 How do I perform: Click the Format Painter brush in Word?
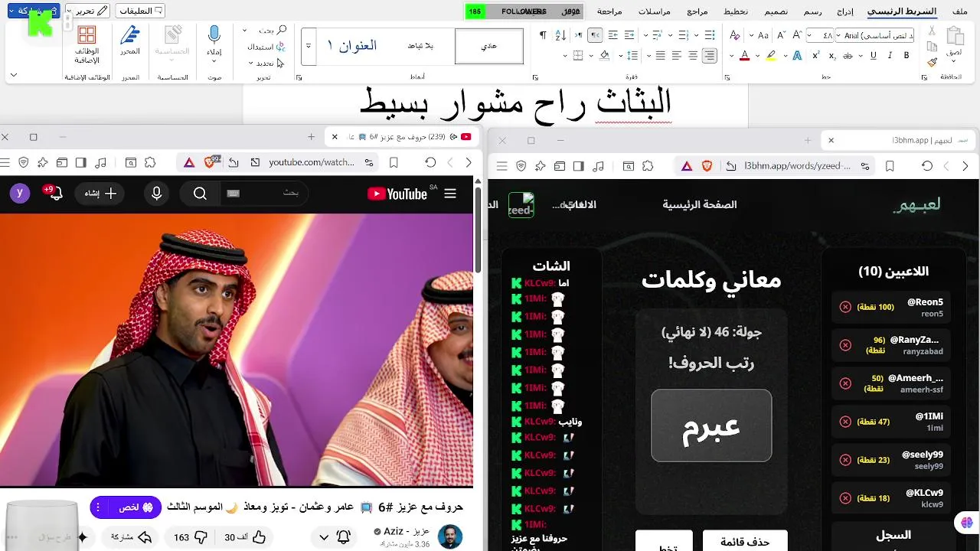pyautogui.click(x=932, y=62)
